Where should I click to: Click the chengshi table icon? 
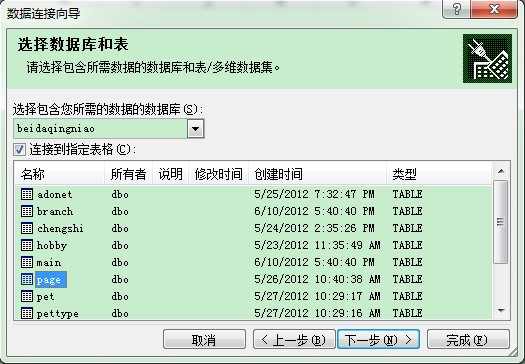click(x=27, y=228)
